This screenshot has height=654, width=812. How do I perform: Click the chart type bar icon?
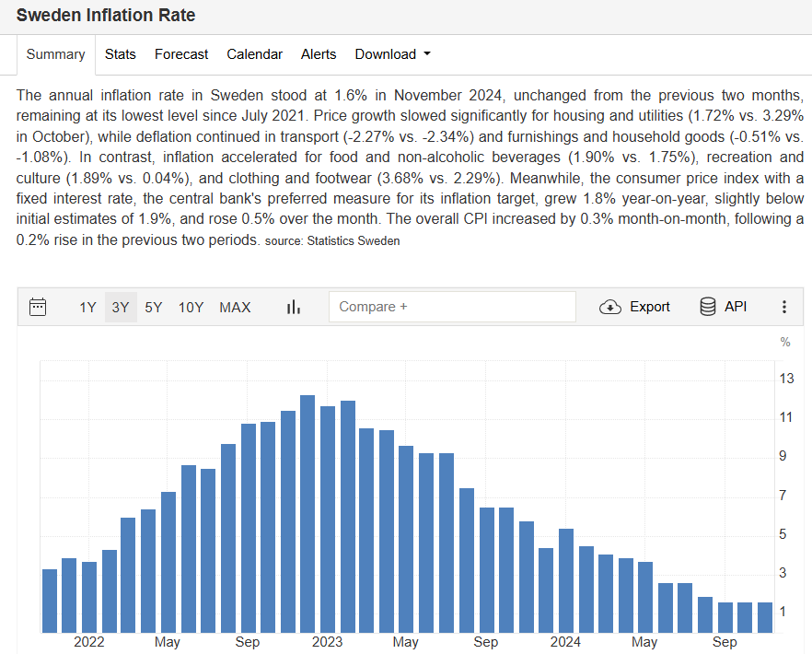(x=294, y=307)
